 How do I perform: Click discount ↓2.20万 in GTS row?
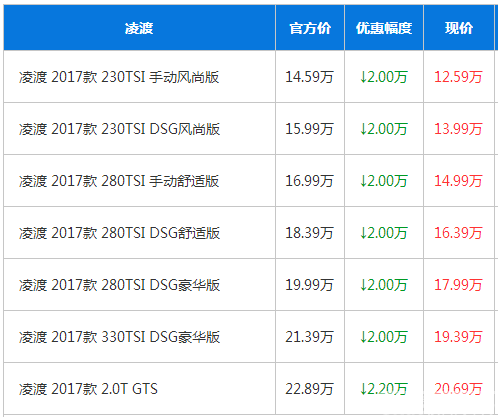click(384, 389)
